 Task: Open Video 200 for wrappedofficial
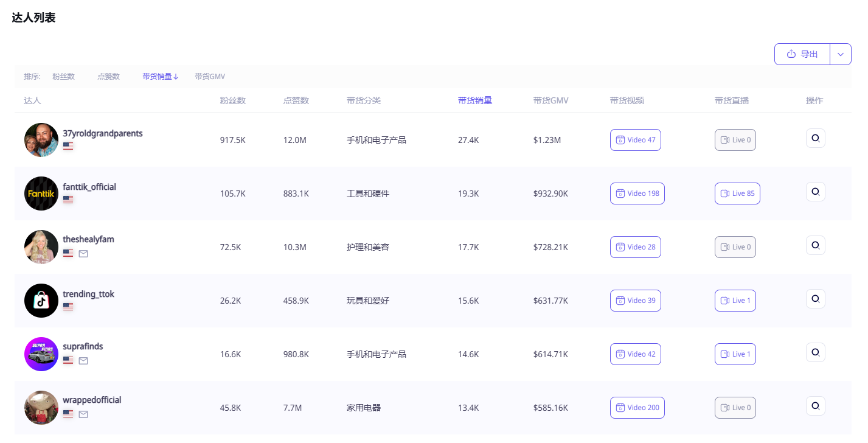coord(637,408)
